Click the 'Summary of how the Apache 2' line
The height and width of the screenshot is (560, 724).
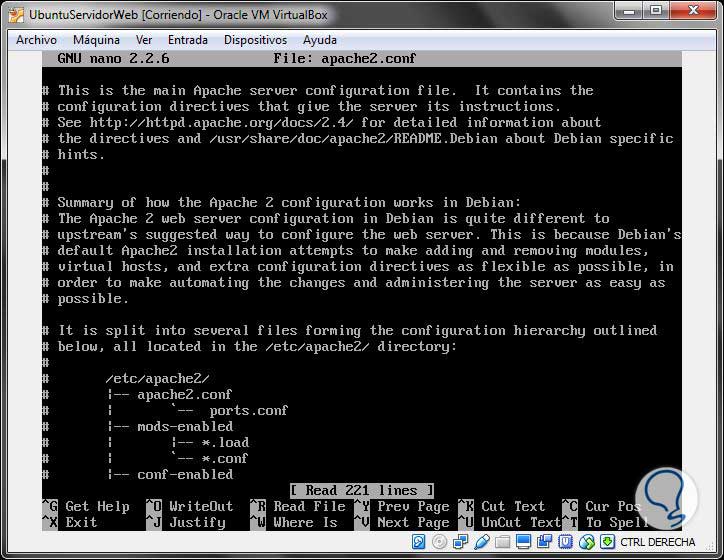click(281, 203)
